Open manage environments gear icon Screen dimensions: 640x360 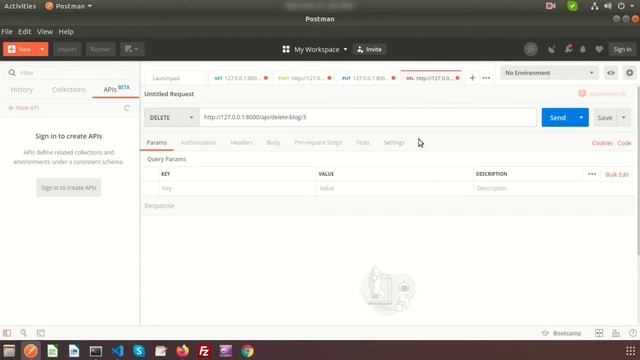coord(630,73)
